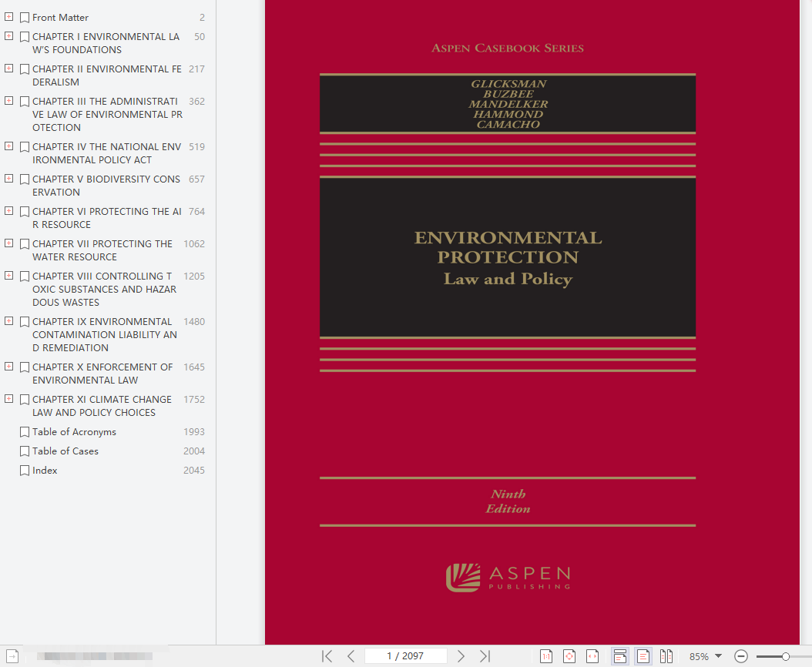Click the zoom out minus button

[x=741, y=656]
